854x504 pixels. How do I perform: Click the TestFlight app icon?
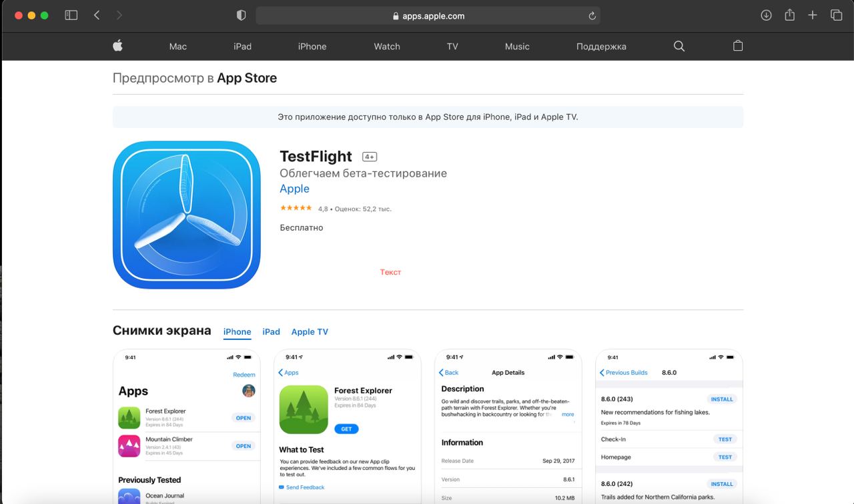pyautogui.click(x=187, y=215)
